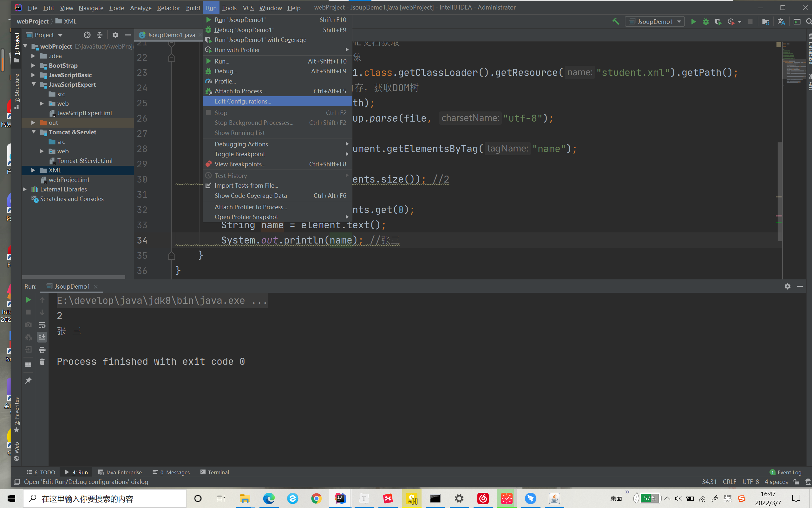Screen dimensions: 812x508
Task: Choose Run 'JsoupDemo1' menu entry
Action: (x=277, y=20)
